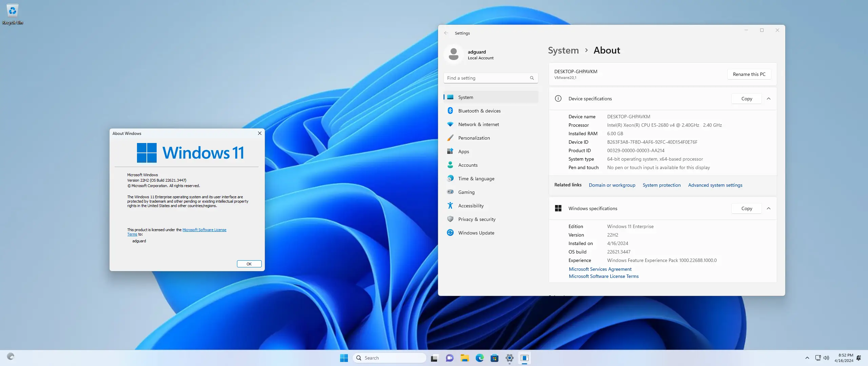
Task: Click the Find a setting field
Action: tap(487, 78)
